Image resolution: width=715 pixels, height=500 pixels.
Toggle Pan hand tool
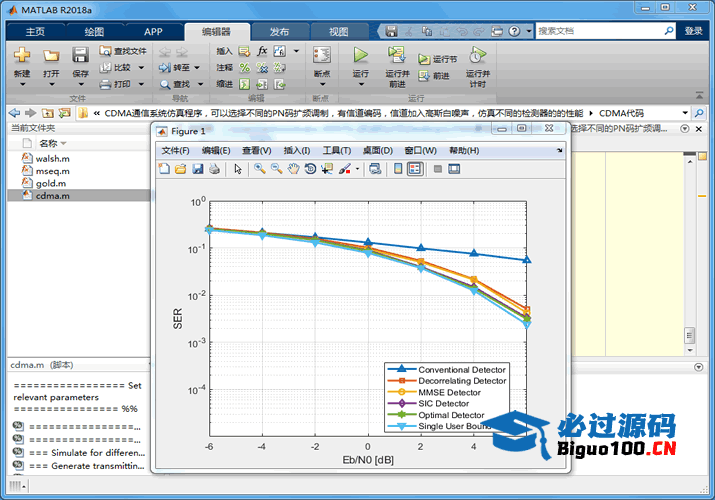click(293, 169)
